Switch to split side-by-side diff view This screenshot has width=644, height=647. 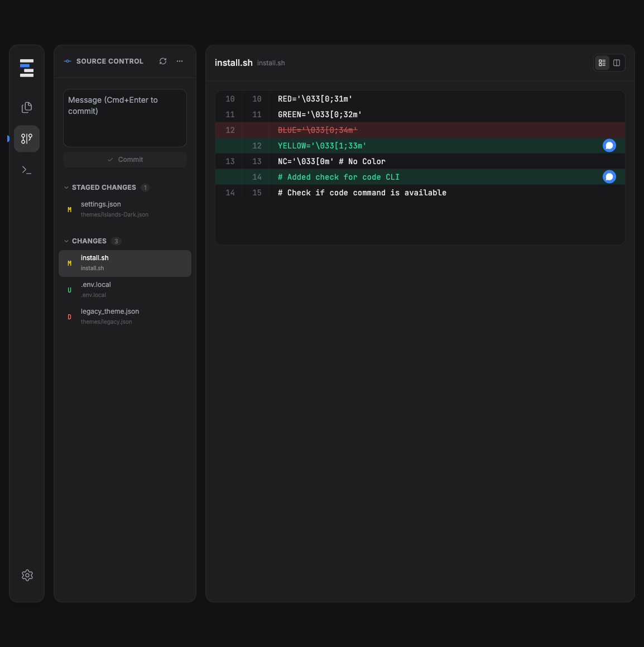click(x=617, y=63)
